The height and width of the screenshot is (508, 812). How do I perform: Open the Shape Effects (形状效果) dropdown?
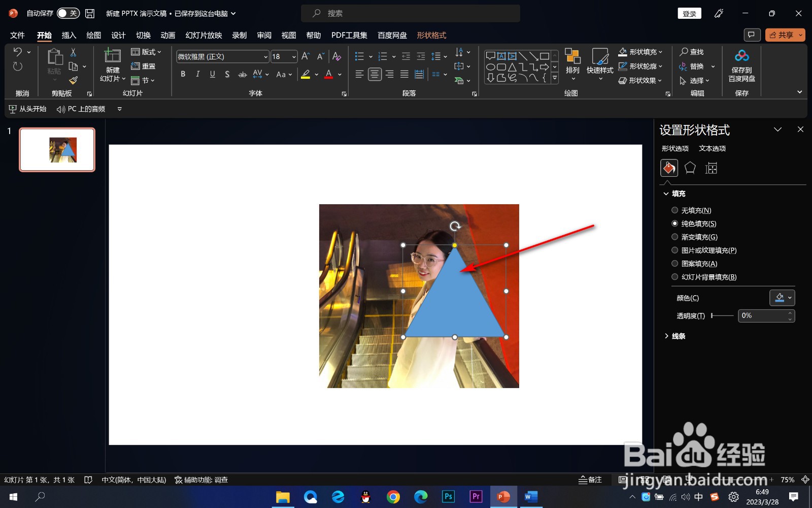[640, 80]
